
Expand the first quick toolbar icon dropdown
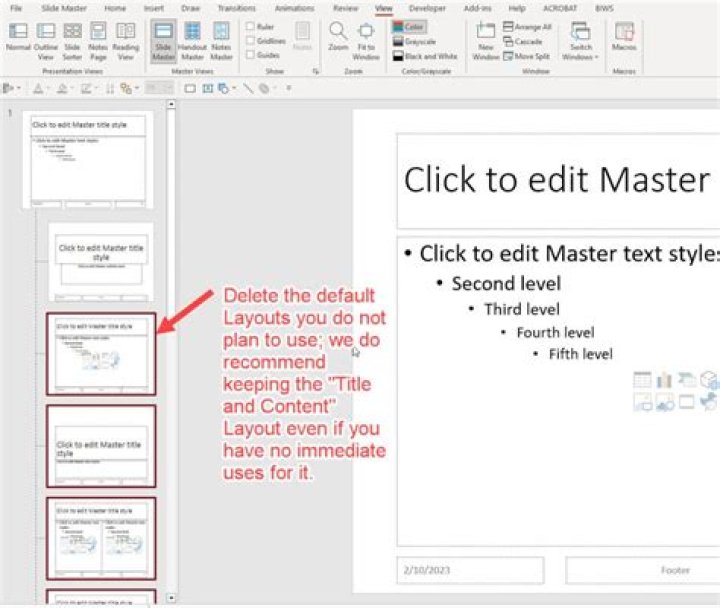click(x=18, y=89)
